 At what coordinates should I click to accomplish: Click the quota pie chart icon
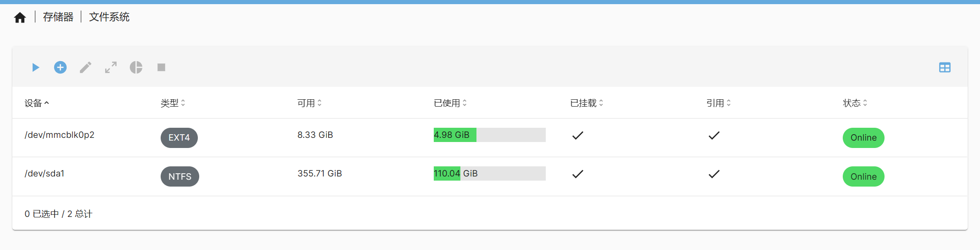pyautogui.click(x=136, y=68)
